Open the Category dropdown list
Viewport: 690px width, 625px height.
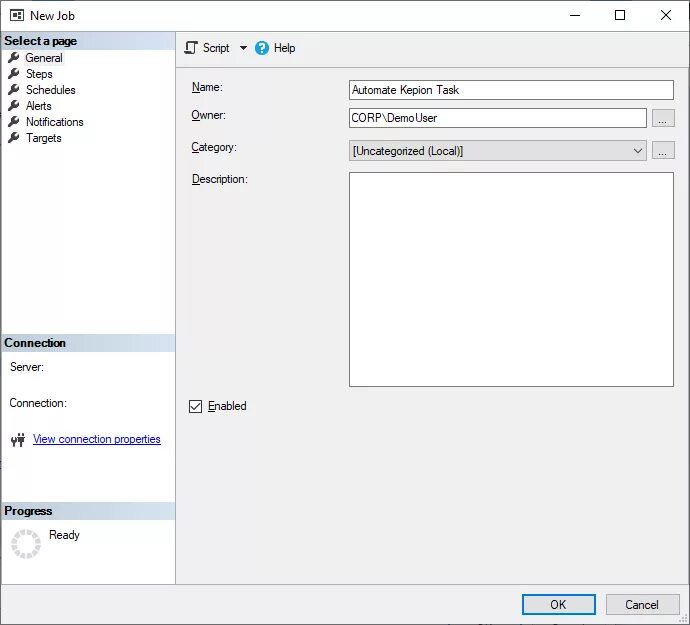pyautogui.click(x=497, y=151)
